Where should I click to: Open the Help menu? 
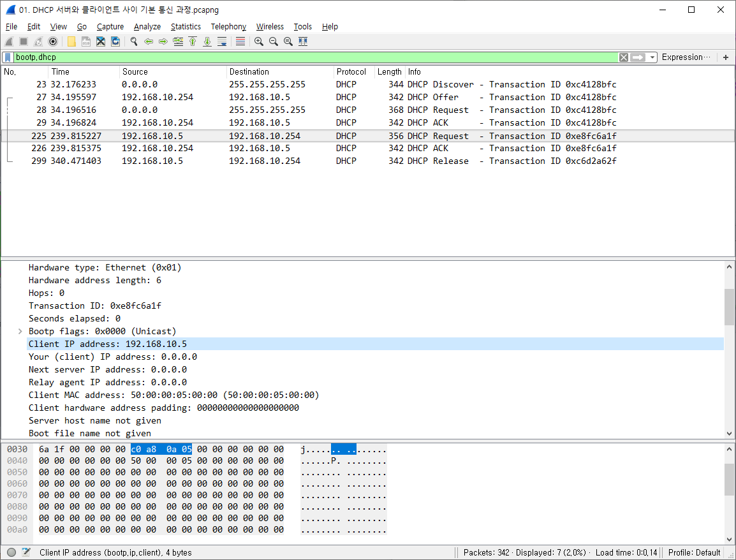pyautogui.click(x=330, y=27)
